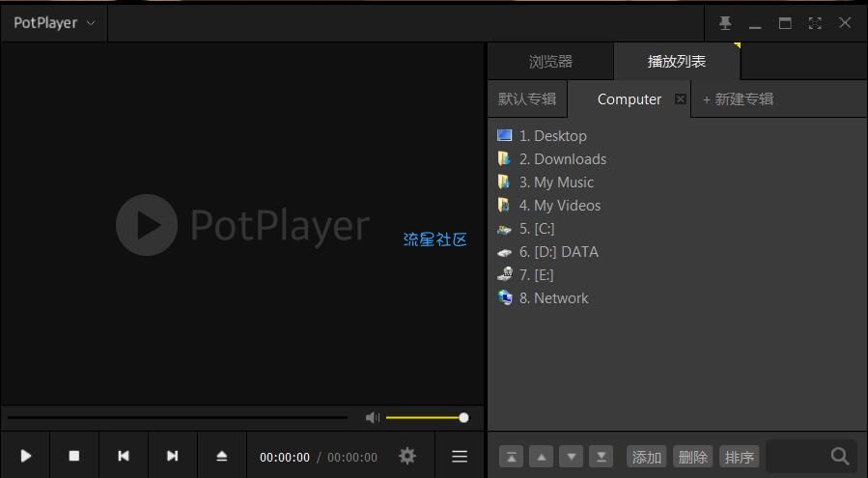The width and height of the screenshot is (868, 478).
Task: Toggle the elapsed time display 00:00:00
Action: click(x=285, y=457)
